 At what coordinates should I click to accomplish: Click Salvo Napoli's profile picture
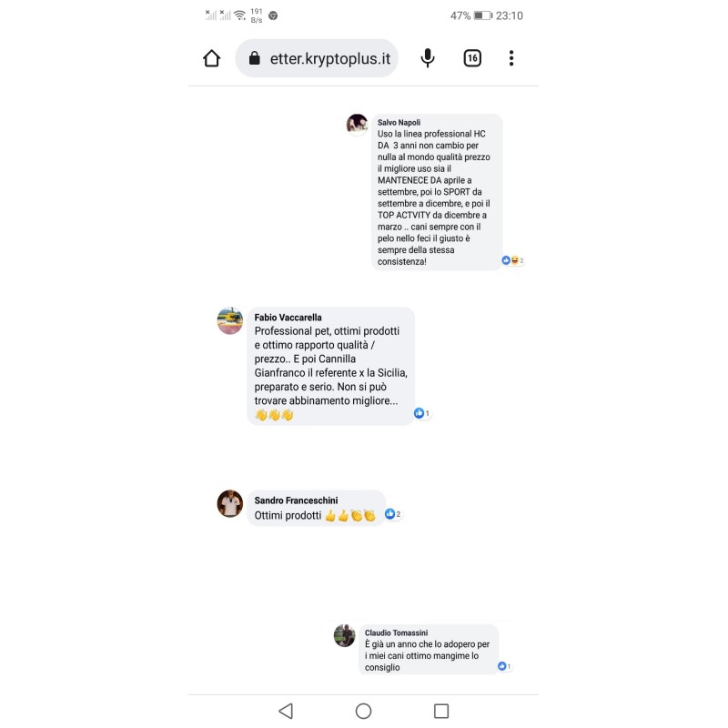click(x=357, y=125)
